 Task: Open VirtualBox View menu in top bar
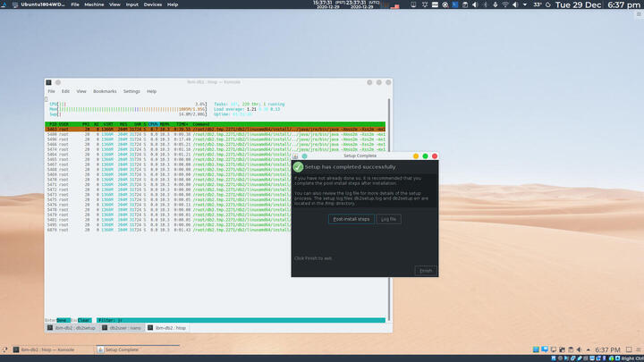click(x=114, y=4)
